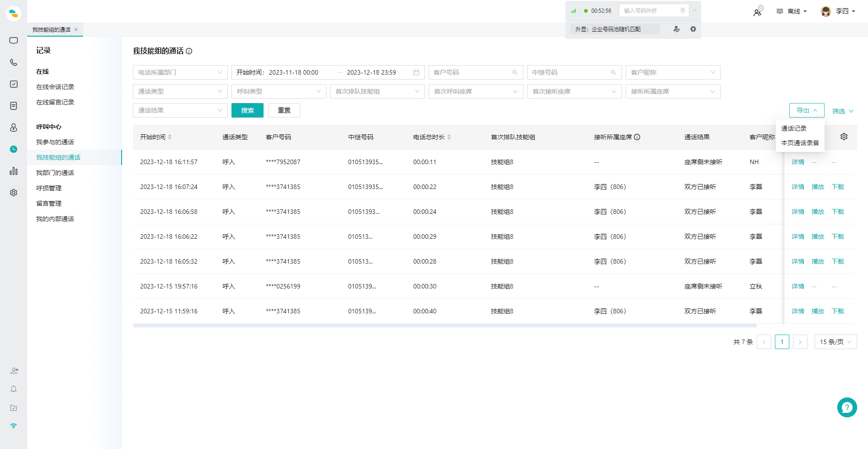Viewport: 868px width, 449px height.
Task: Open the tasks checklist sidebar icon
Action: point(14,84)
